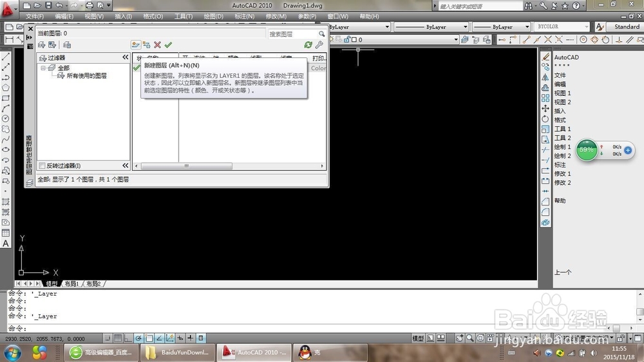The image size is (644, 362).
Task: Open the QQ app in Windows taskbar
Action: pyautogui.click(x=330, y=352)
